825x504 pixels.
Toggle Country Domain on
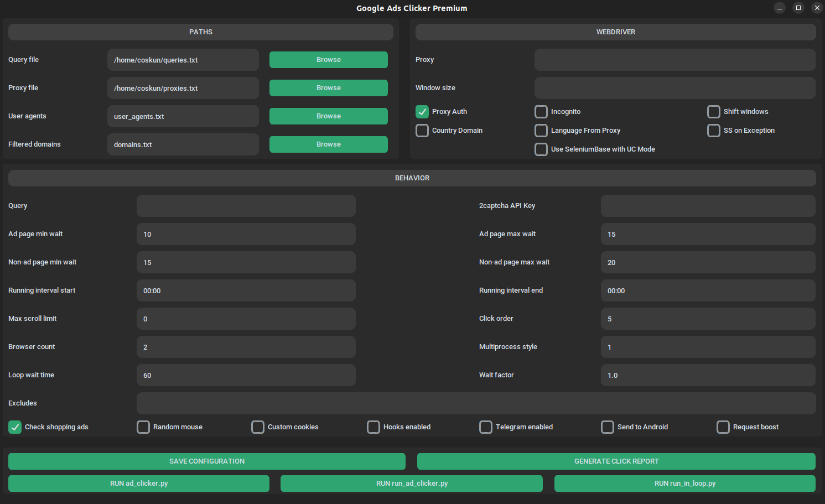[422, 130]
